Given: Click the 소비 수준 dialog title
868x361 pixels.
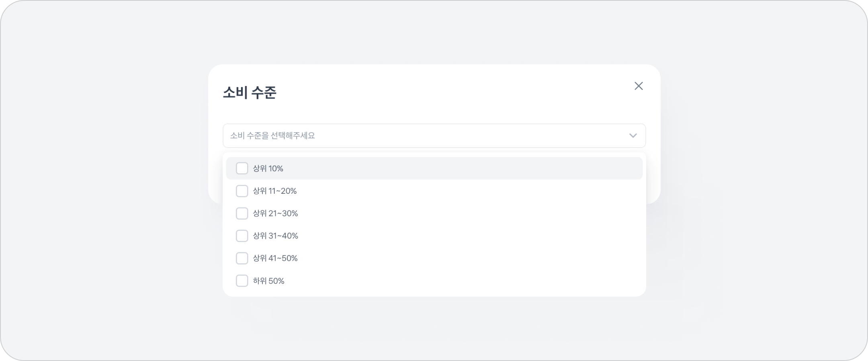Looking at the screenshot, I should click(250, 92).
